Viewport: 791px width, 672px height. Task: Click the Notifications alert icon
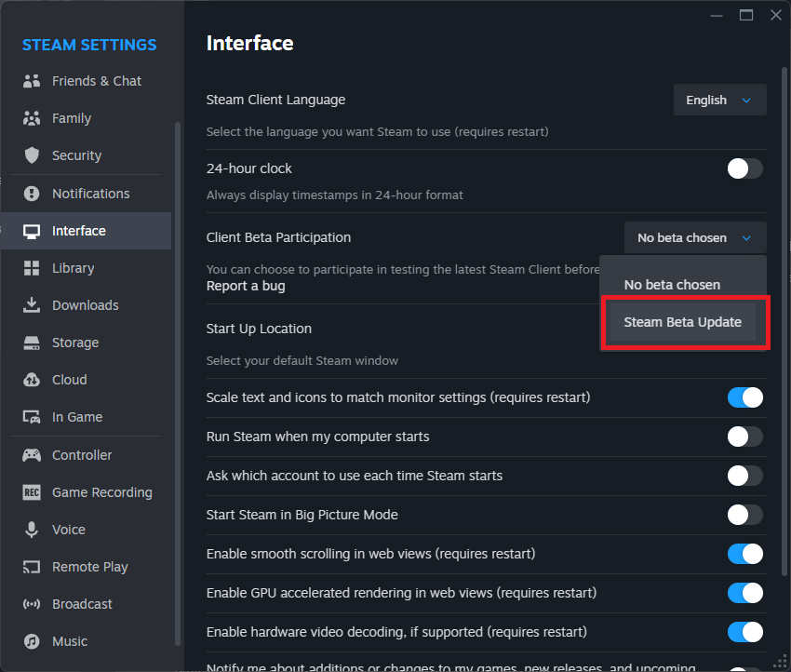pyautogui.click(x=32, y=194)
